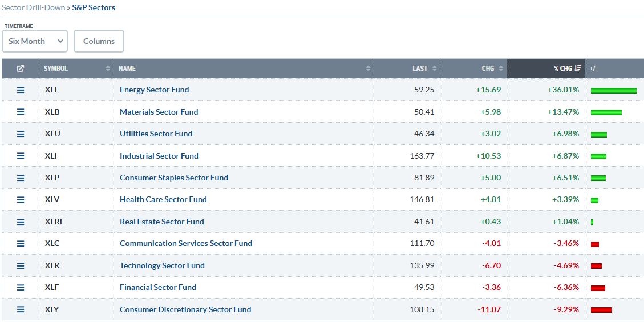
Task: Go to Sector Drill-Down breadcrumb
Action: click(x=33, y=8)
